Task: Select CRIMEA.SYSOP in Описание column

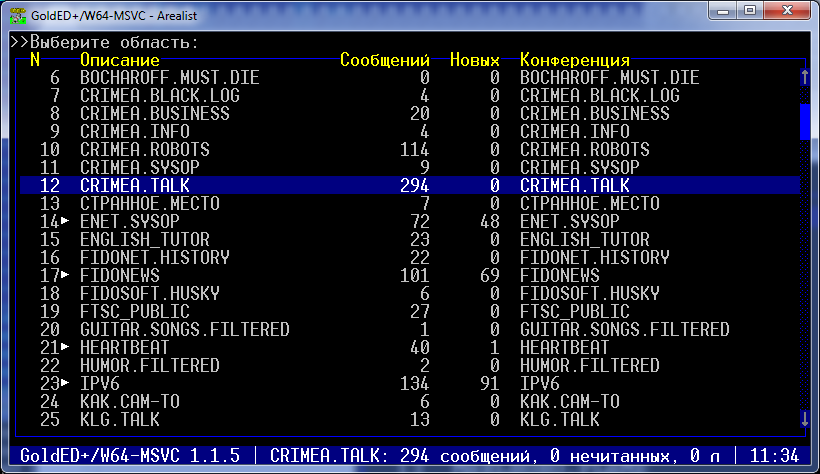Action: 140,167
